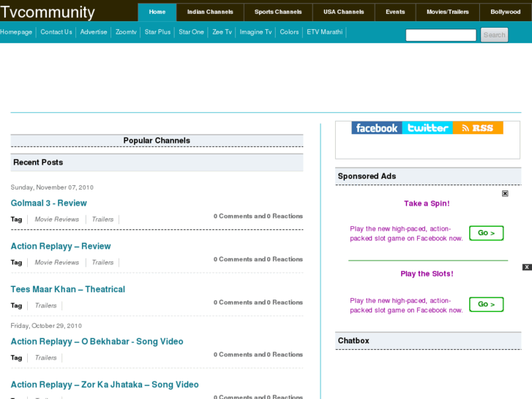Open the Advertise link
The image size is (532, 399).
94,32
